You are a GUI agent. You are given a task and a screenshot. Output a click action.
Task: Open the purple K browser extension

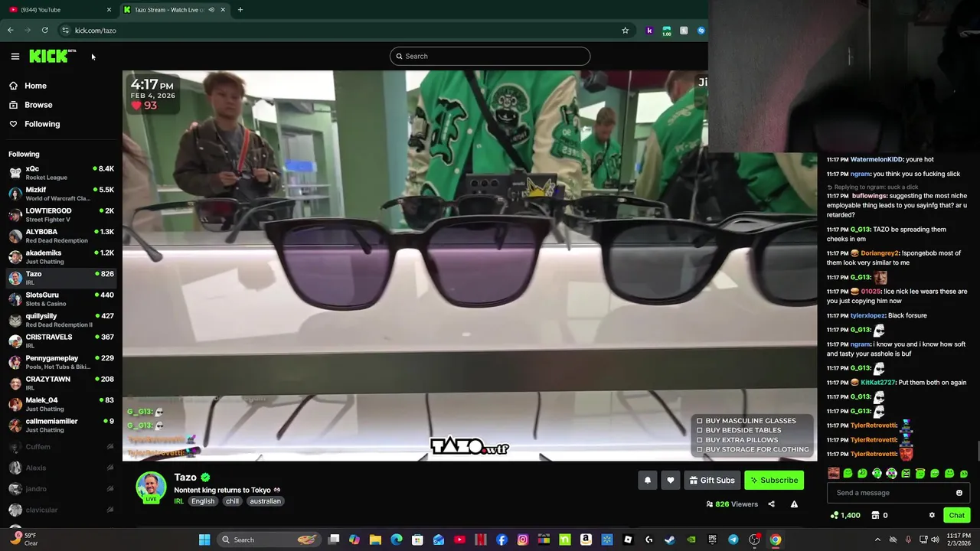tap(649, 31)
